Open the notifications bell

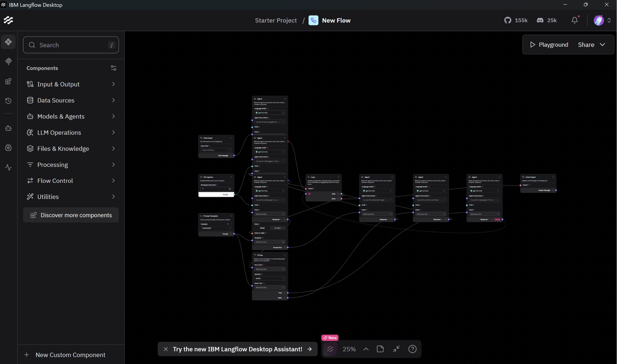pos(575,21)
